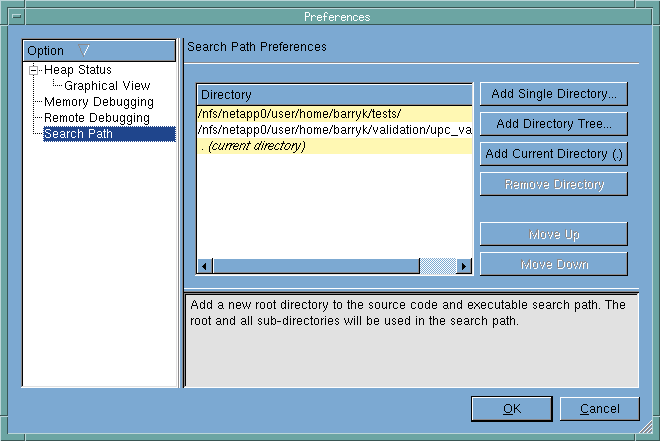The image size is (660, 441).
Task: Open Memory Debugging preferences
Action: [x=98, y=102]
